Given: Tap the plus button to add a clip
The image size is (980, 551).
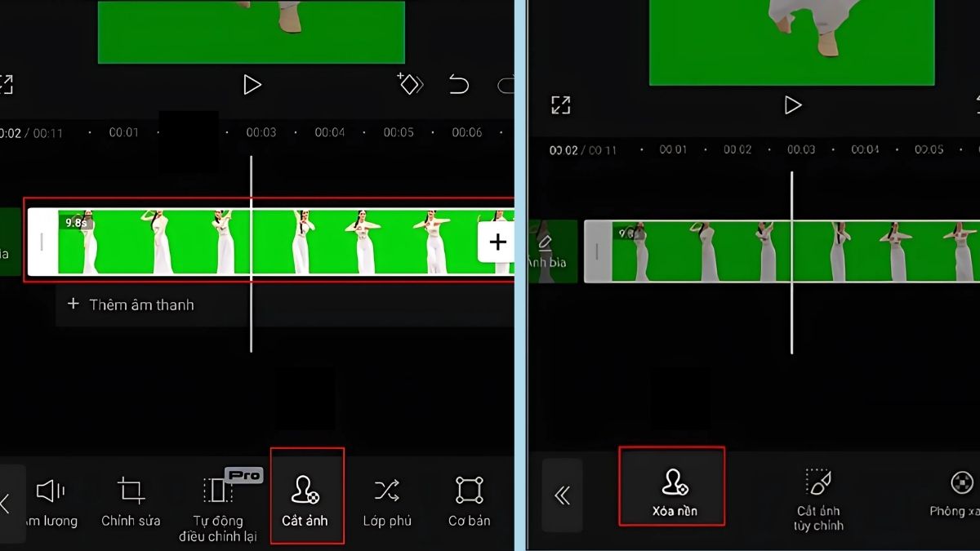Looking at the screenshot, I should [x=497, y=241].
